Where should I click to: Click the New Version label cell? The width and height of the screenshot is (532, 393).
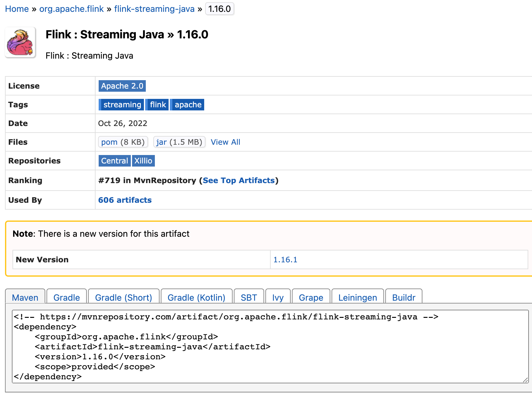(x=141, y=260)
